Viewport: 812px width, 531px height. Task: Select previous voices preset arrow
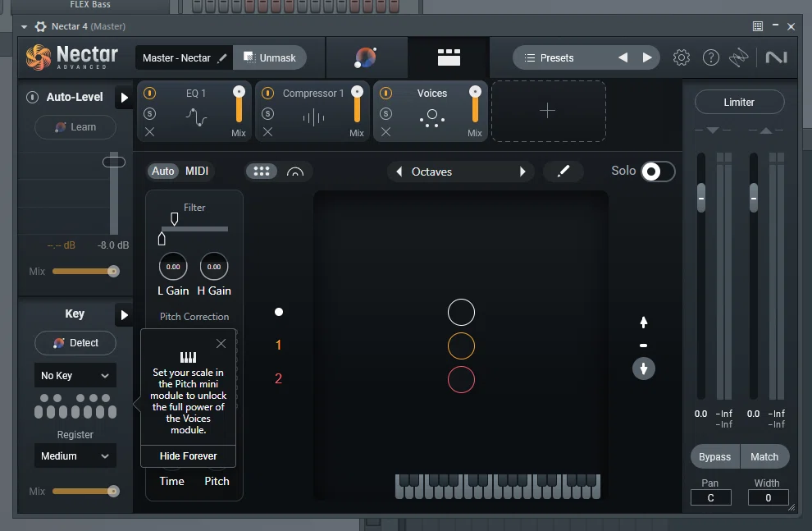coord(399,172)
